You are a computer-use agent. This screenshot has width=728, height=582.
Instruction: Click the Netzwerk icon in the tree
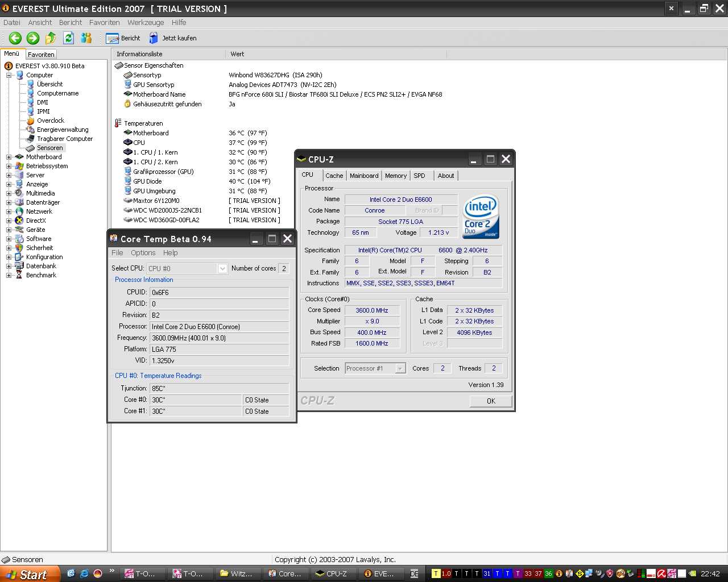point(19,211)
